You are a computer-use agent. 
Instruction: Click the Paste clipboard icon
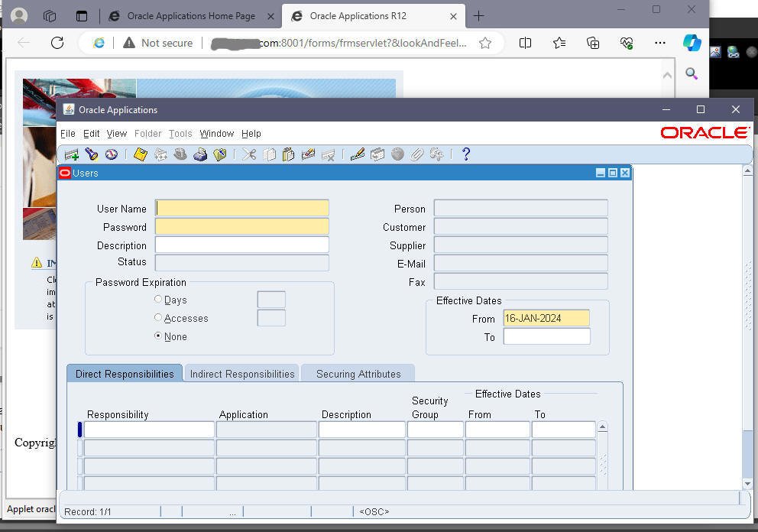click(x=289, y=154)
